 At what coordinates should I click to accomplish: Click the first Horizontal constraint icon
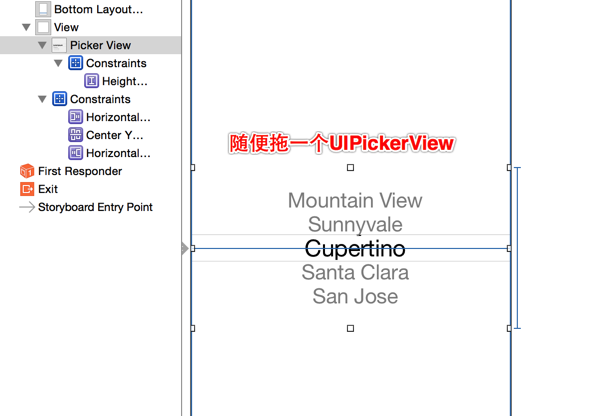click(75, 117)
